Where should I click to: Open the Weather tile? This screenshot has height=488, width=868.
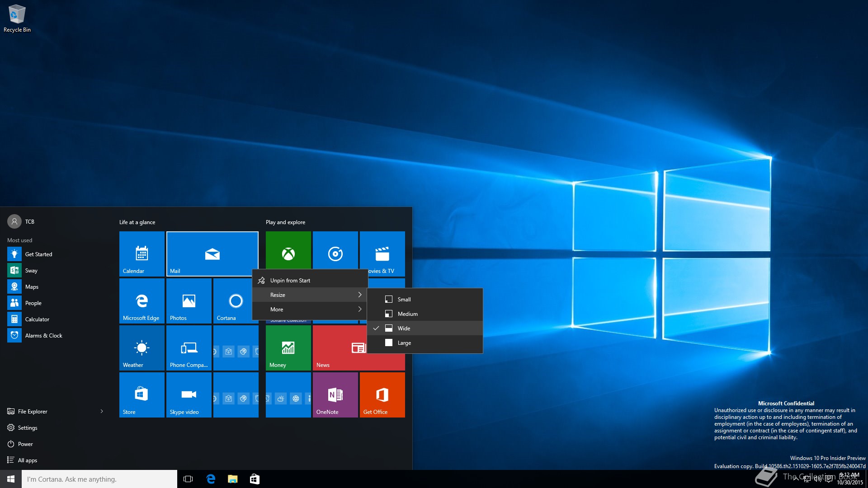(x=142, y=347)
